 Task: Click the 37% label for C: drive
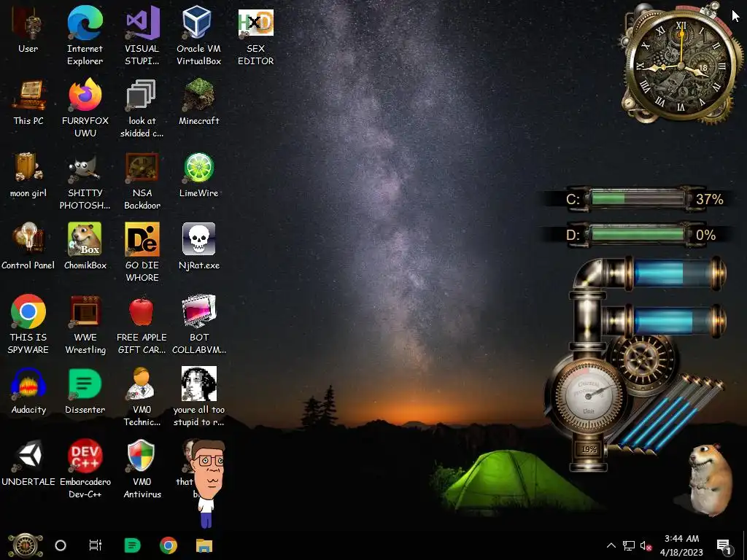(x=709, y=199)
